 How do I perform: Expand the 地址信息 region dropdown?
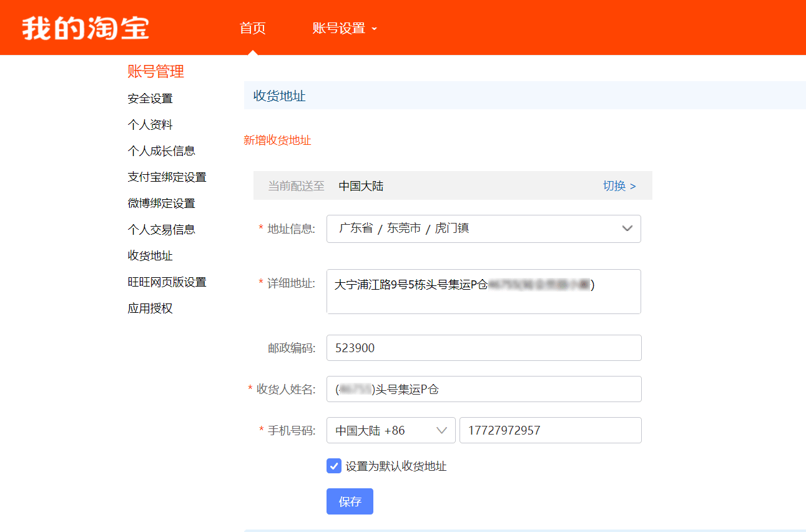tap(483, 229)
